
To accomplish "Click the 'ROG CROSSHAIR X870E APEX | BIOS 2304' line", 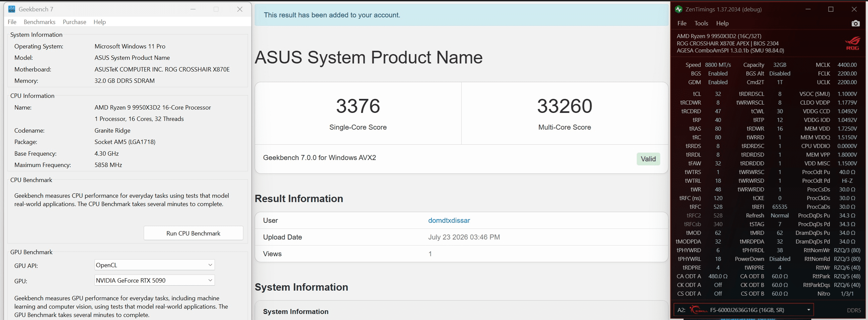I will pyautogui.click(x=728, y=43).
